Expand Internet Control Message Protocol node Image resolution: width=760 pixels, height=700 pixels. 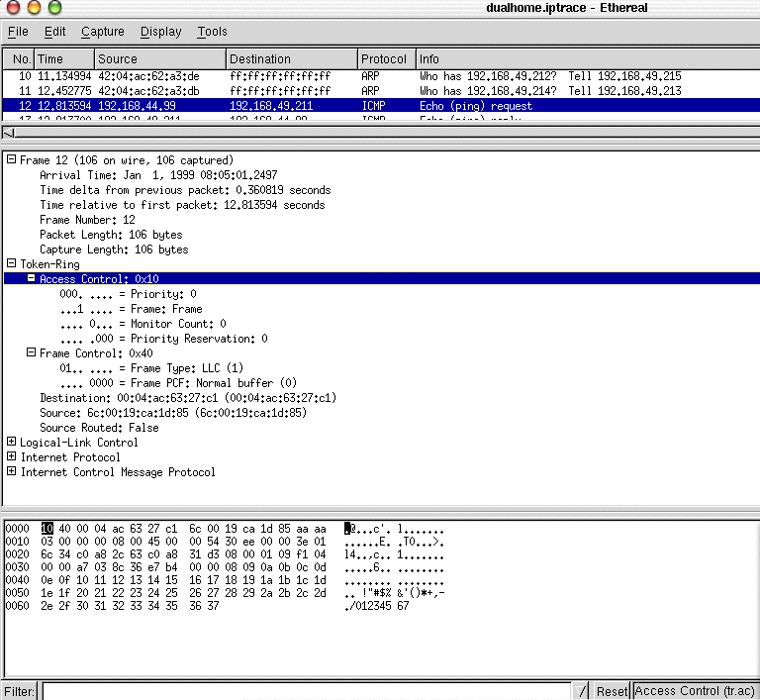(x=11, y=471)
